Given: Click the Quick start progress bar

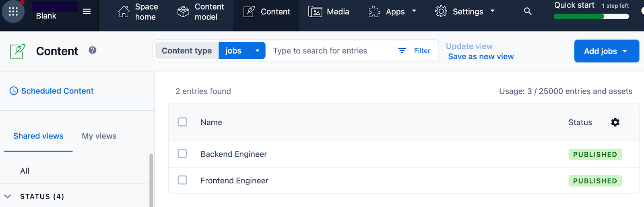Looking at the screenshot, I should point(591,17).
